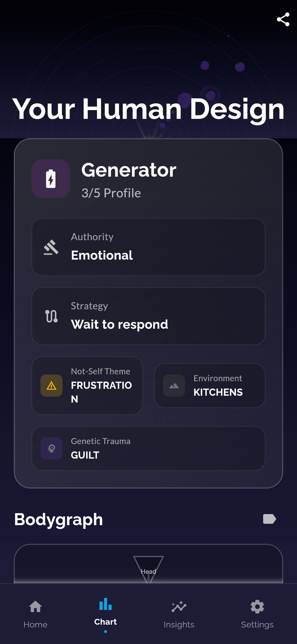Tap the Authority gavel icon
The image size is (297, 644).
click(51, 247)
